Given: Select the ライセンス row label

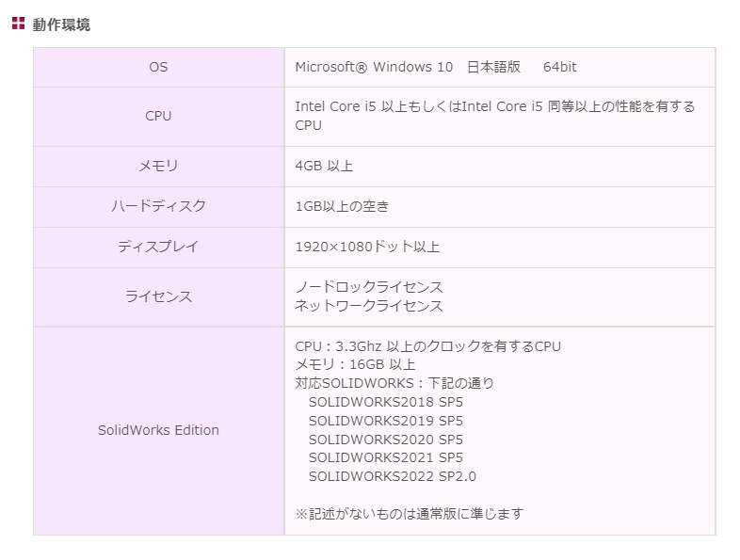Looking at the screenshot, I should pos(158,296).
